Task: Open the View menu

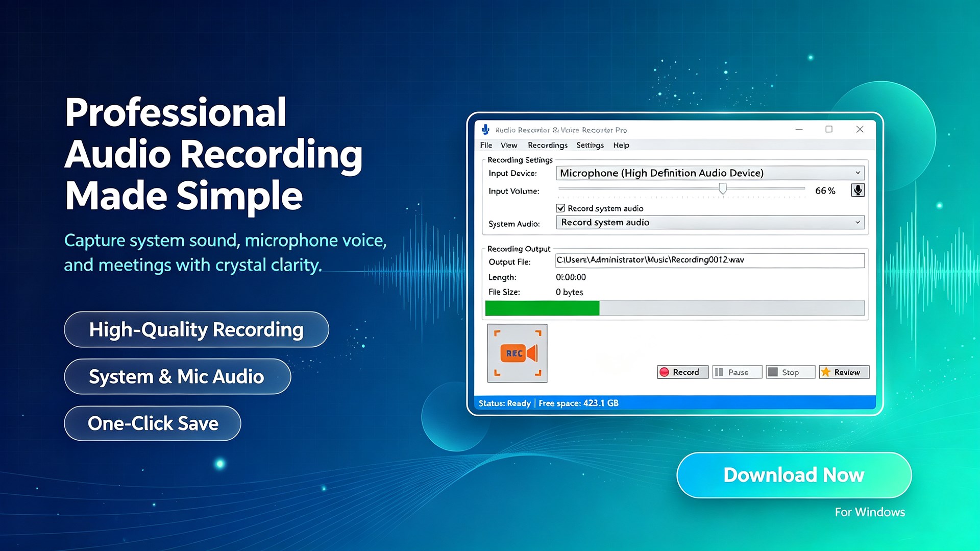Action: 509,145
